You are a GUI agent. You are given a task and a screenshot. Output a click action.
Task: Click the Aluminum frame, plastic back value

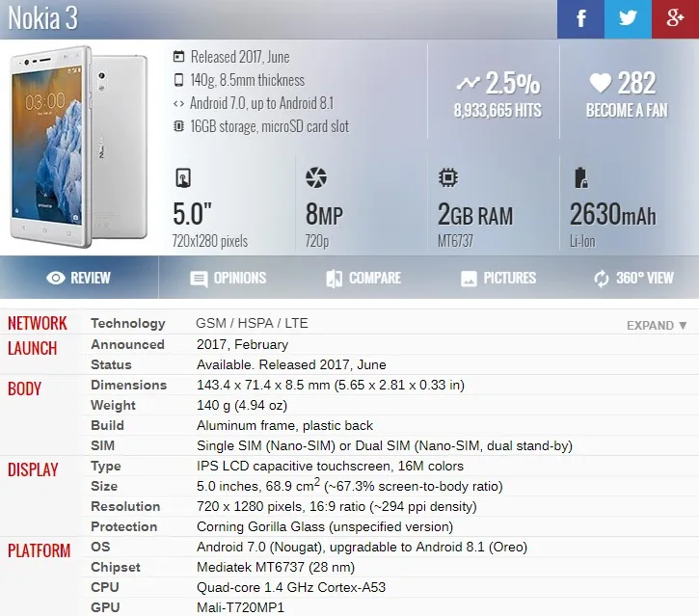pyautogui.click(x=284, y=426)
